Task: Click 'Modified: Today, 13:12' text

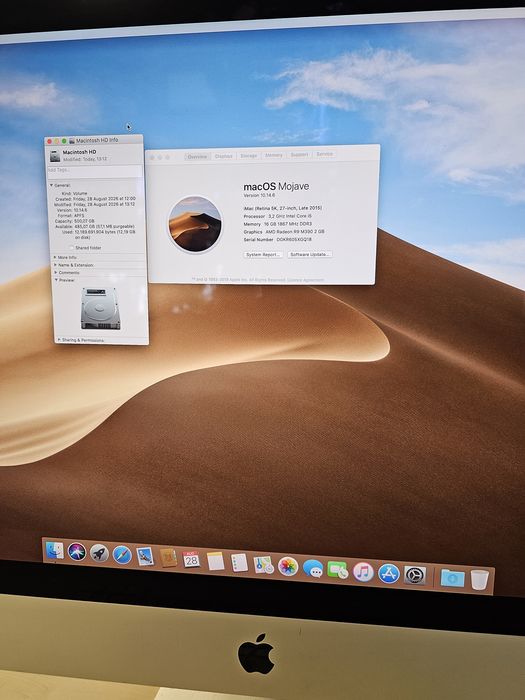Action: point(85,159)
